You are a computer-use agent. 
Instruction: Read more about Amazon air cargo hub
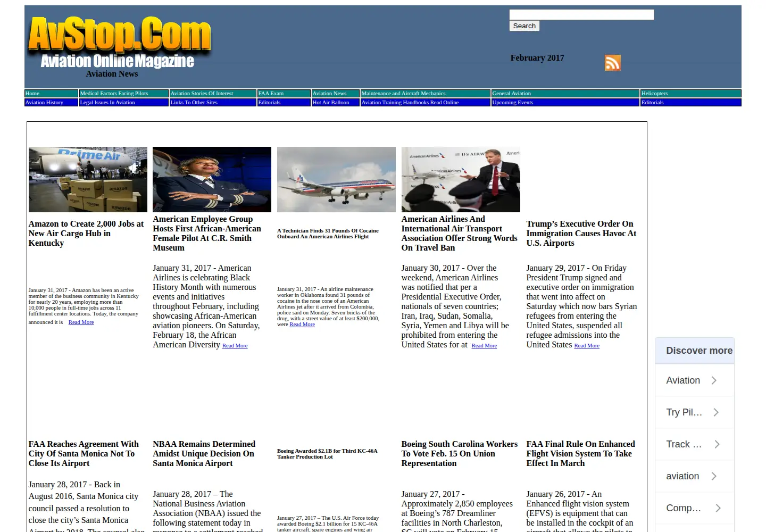(81, 322)
